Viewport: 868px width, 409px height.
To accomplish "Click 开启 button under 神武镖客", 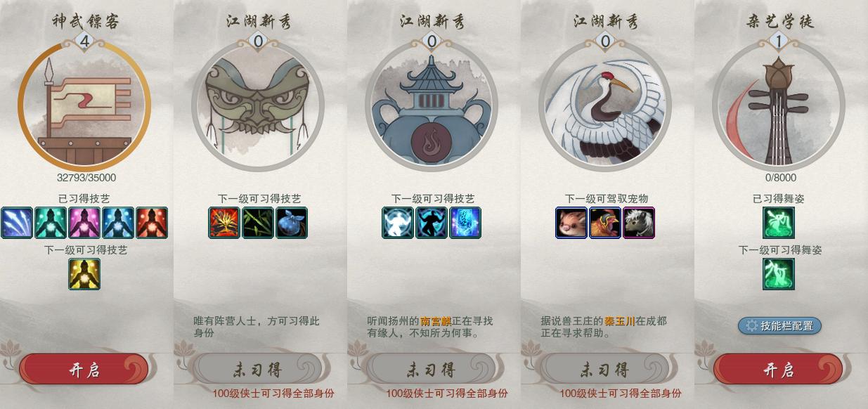I will pos(84,370).
